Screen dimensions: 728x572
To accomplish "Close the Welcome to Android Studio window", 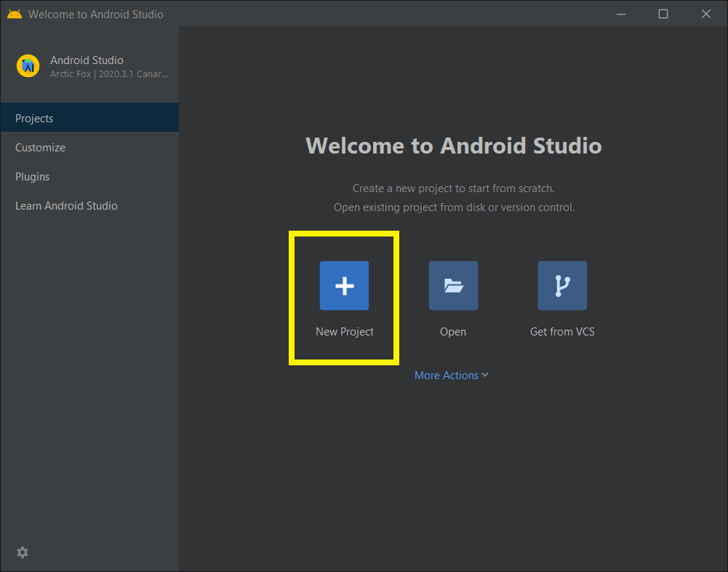I will coord(705,14).
